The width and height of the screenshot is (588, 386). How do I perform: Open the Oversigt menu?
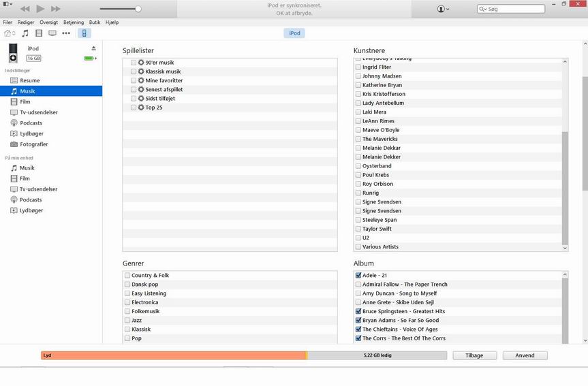coord(49,22)
